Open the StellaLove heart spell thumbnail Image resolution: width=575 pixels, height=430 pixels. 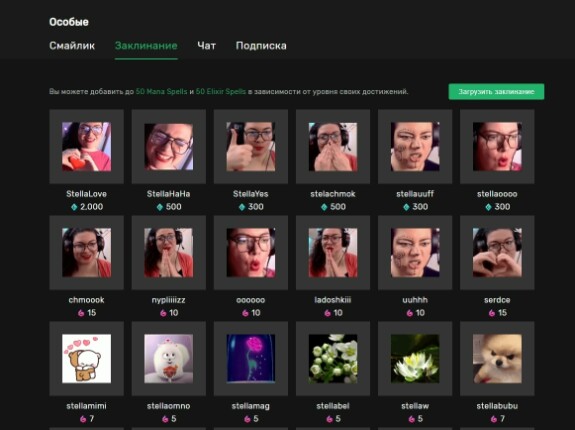pyautogui.click(x=87, y=147)
